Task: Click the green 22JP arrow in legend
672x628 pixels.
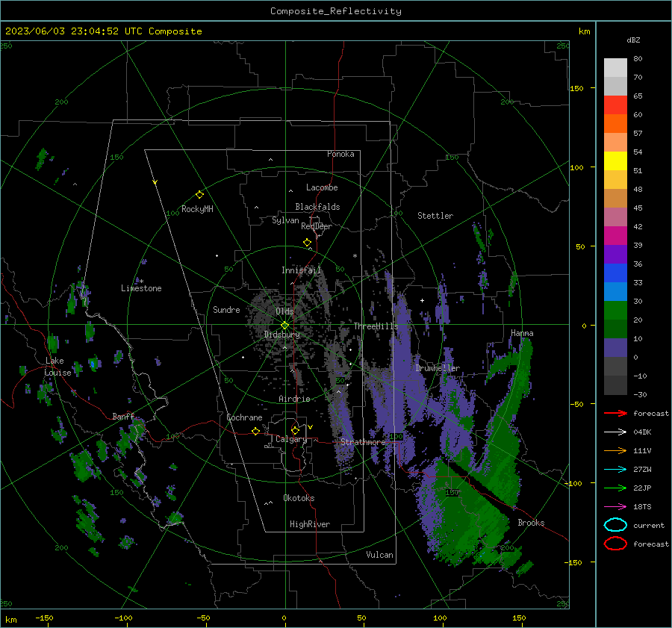Action: [x=615, y=488]
